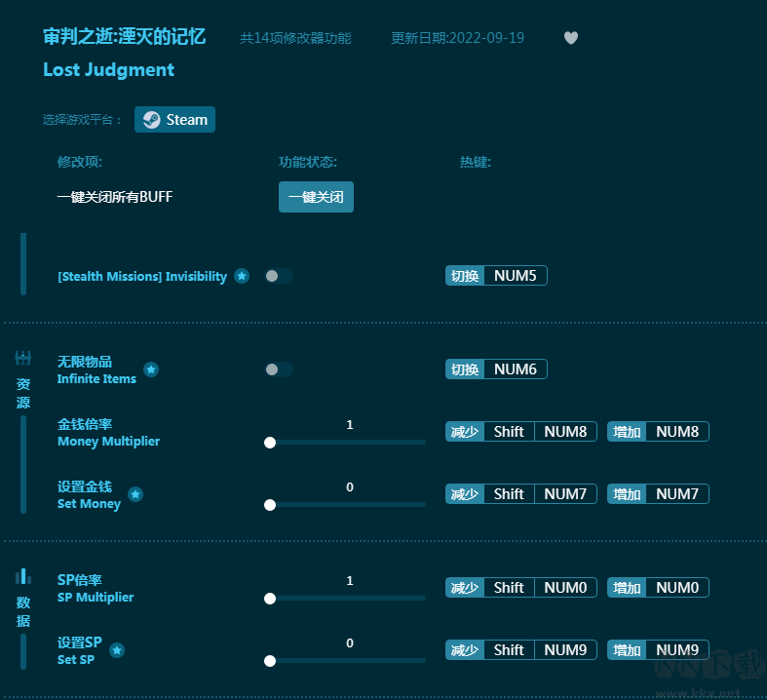Screen dimensions: 767x700
Task: Click the Set Money slider handle
Action: [270, 505]
